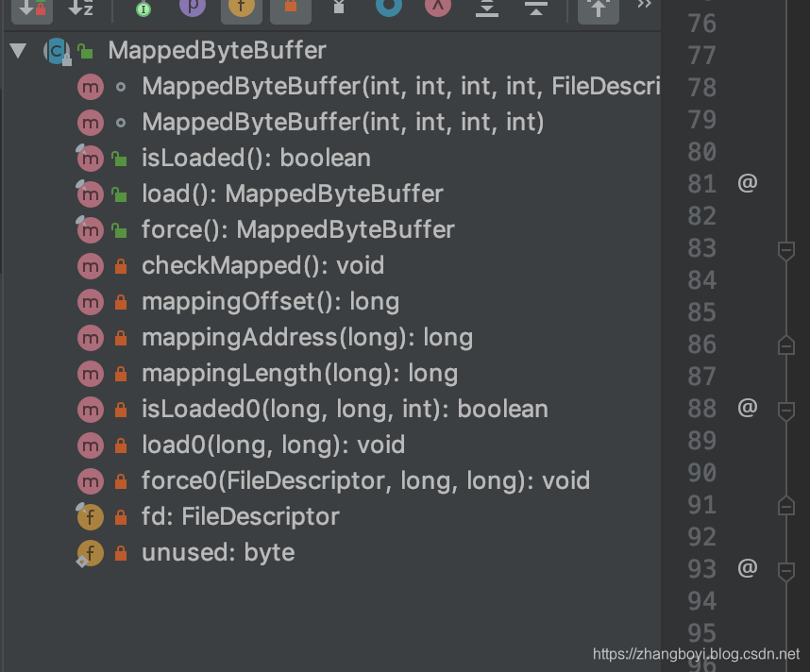Open the toolbar overflow chevron menu
This screenshot has height=672, width=810.
tap(645, 8)
